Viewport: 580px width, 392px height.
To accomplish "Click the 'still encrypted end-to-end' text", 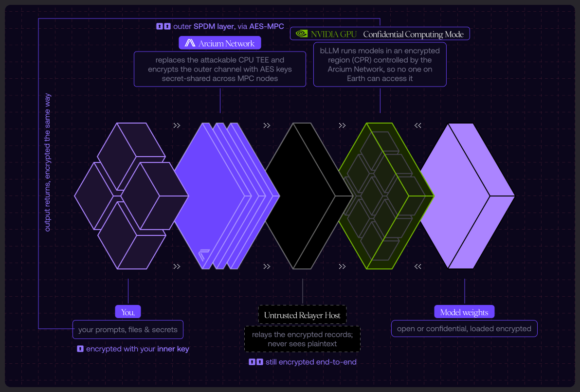I will click(311, 362).
